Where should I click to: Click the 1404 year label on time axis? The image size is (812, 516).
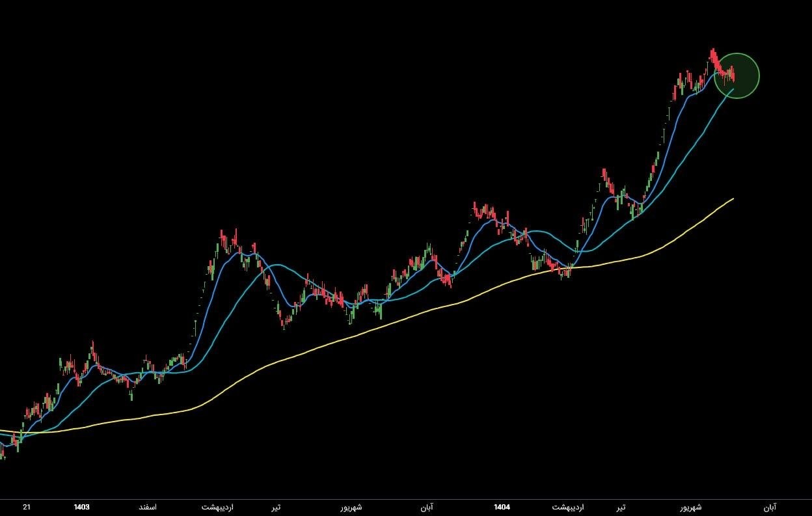pos(502,508)
